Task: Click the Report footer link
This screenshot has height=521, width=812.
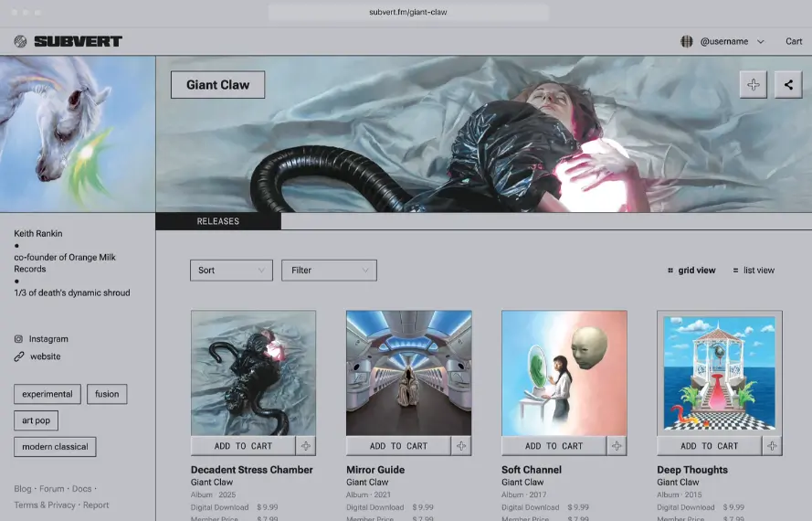Action: click(x=96, y=505)
